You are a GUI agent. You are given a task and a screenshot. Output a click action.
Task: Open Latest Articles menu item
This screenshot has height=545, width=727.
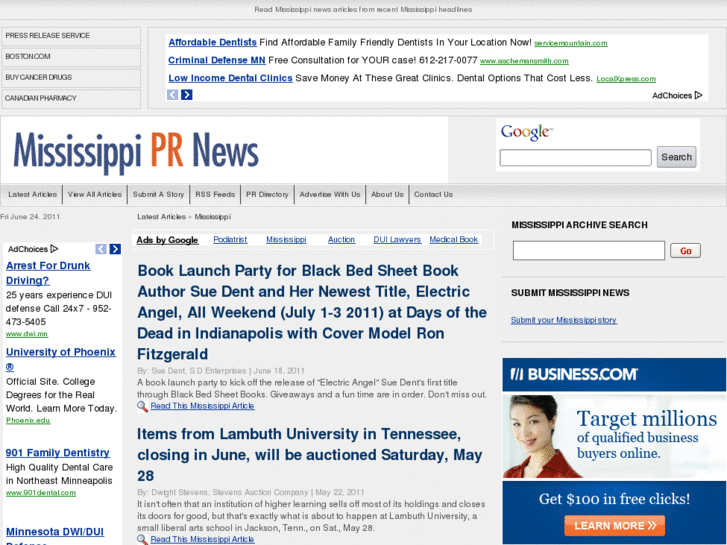pos(32,194)
